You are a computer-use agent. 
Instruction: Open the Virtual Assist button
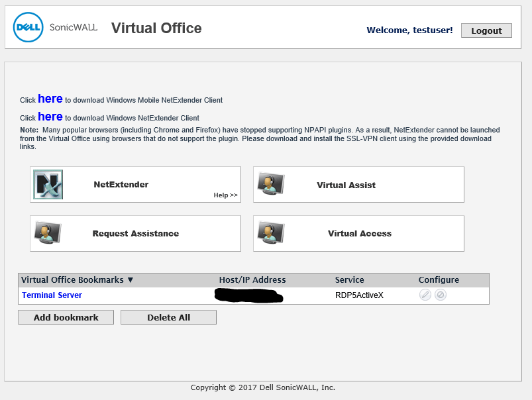tap(358, 185)
